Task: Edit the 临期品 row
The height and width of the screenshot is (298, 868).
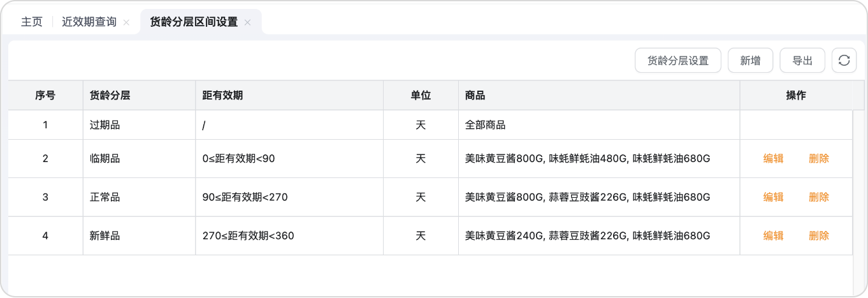Action: click(773, 159)
